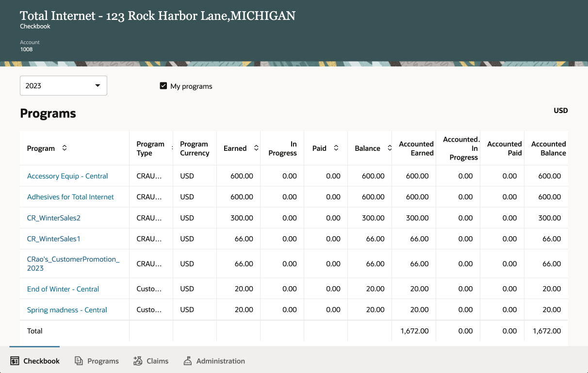Select Spring madness - Central program
The width and height of the screenshot is (588, 373).
(x=67, y=310)
